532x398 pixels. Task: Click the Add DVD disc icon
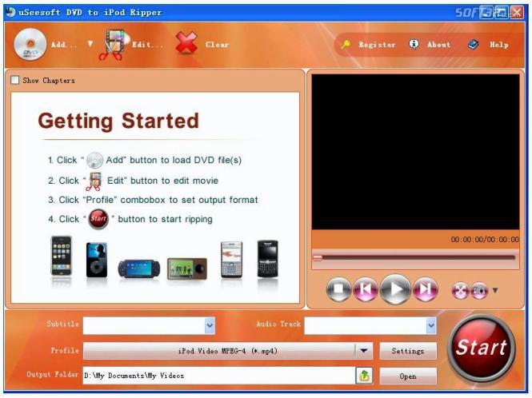coord(30,45)
